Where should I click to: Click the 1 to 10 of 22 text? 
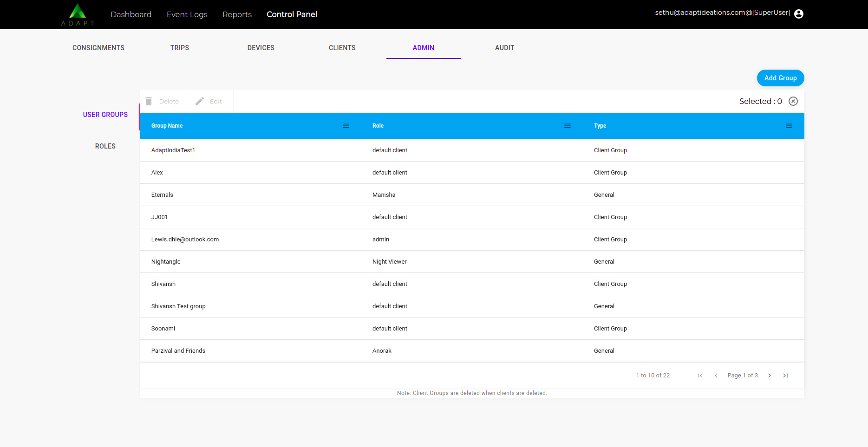point(653,376)
